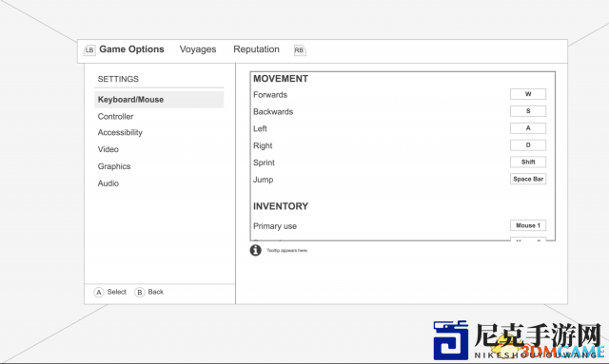
Task: Click the LB bumper icon
Action: 89,50
